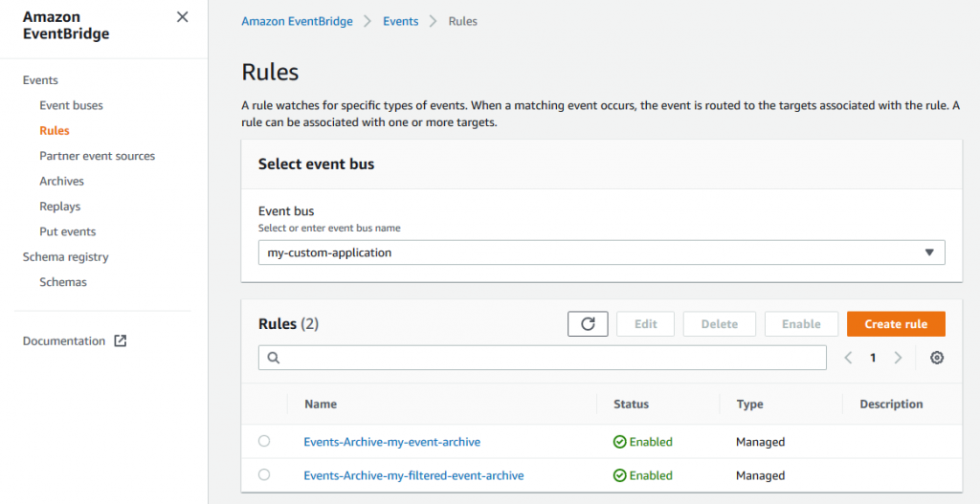Open Partner event sources
Viewport: 980px width, 504px height.
pos(97,156)
